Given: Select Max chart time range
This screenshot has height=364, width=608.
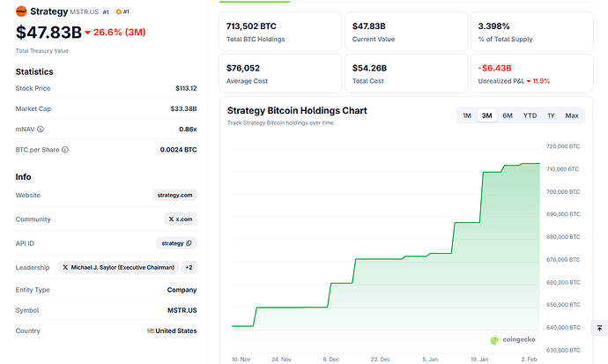Looking at the screenshot, I should coord(572,115).
